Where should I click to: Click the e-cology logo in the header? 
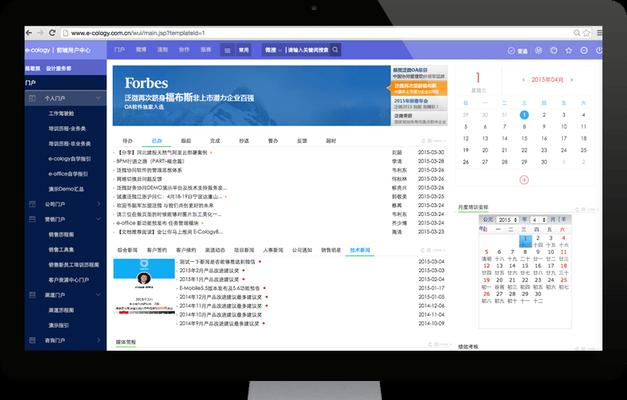point(38,50)
